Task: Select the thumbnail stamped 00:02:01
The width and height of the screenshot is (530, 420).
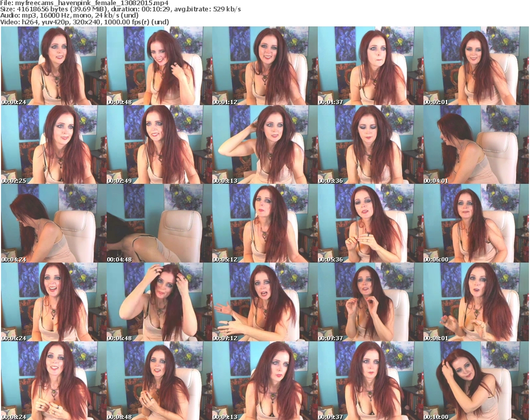Action: [x=476, y=66]
